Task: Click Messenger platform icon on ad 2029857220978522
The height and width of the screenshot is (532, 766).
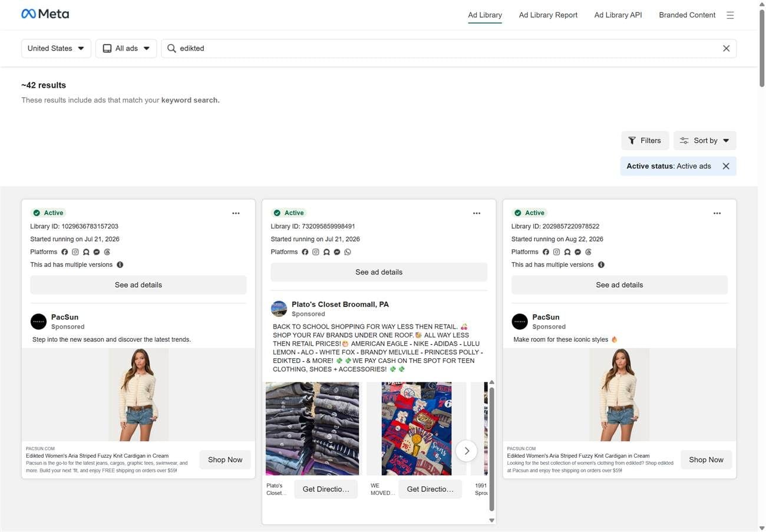Action: coord(578,252)
